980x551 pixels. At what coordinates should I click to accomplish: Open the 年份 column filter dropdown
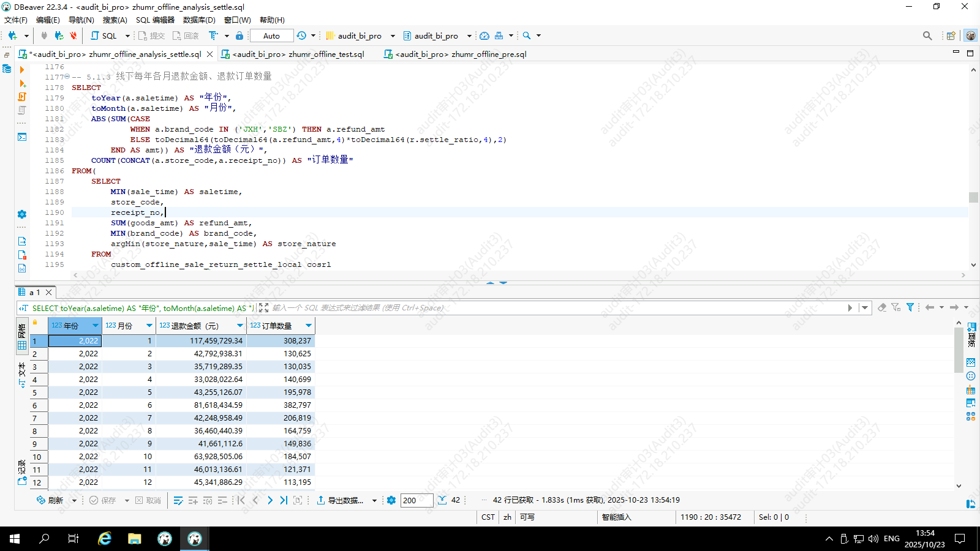[96, 326]
